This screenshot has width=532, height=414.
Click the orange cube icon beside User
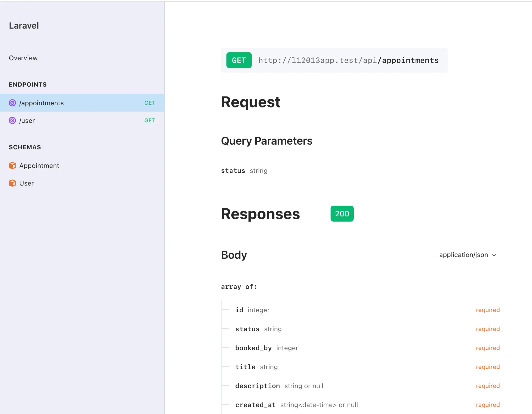[12, 183]
